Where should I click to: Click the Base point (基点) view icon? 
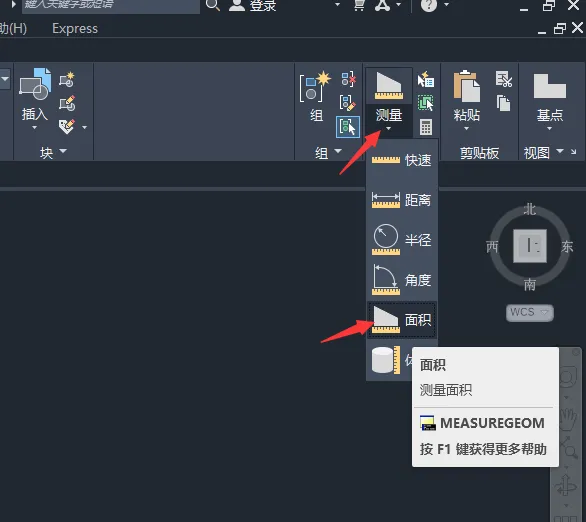549,86
